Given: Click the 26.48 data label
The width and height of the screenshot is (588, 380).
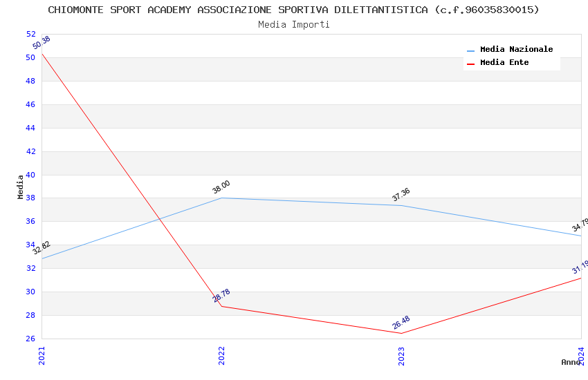Looking at the screenshot, I should click(x=401, y=323).
